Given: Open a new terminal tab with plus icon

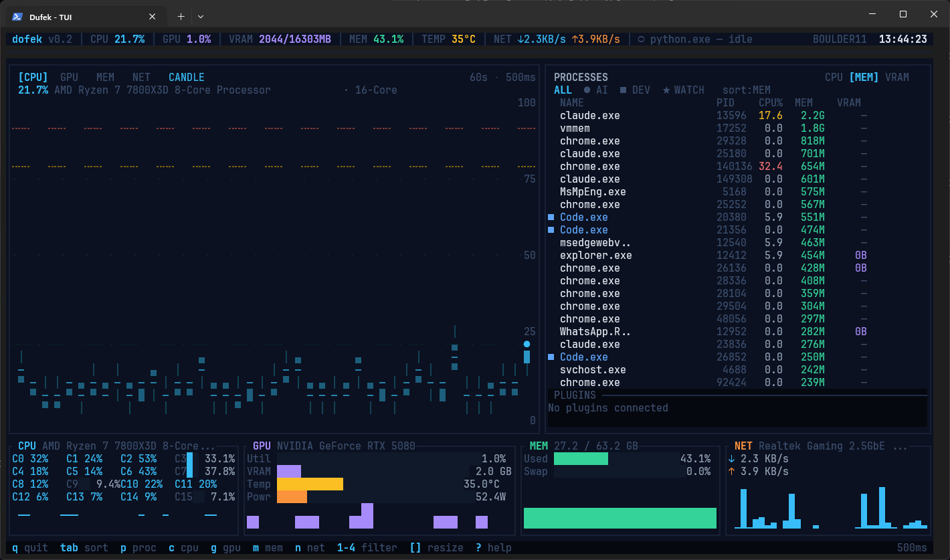Looking at the screenshot, I should pyautogui.click(x=181, y=17).
